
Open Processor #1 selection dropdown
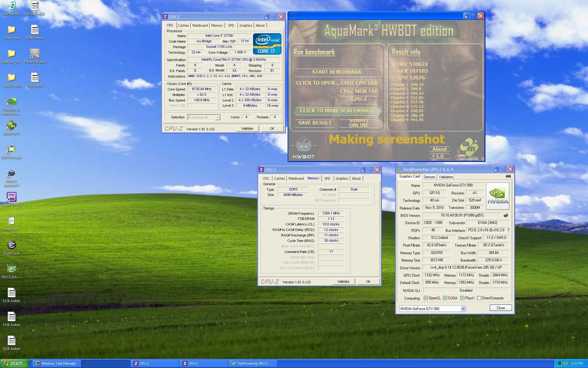tap(217, 117)
